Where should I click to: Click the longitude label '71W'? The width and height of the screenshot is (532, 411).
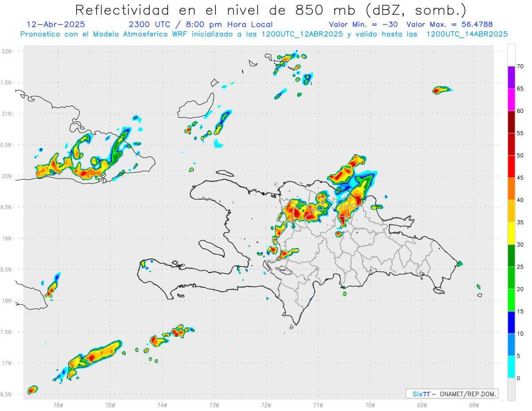318,405
